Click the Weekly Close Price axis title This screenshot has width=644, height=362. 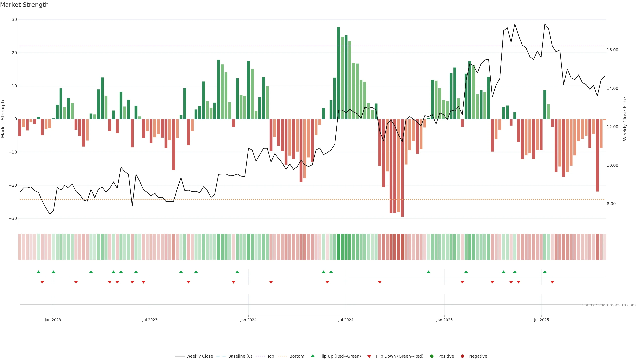(625, 119)
